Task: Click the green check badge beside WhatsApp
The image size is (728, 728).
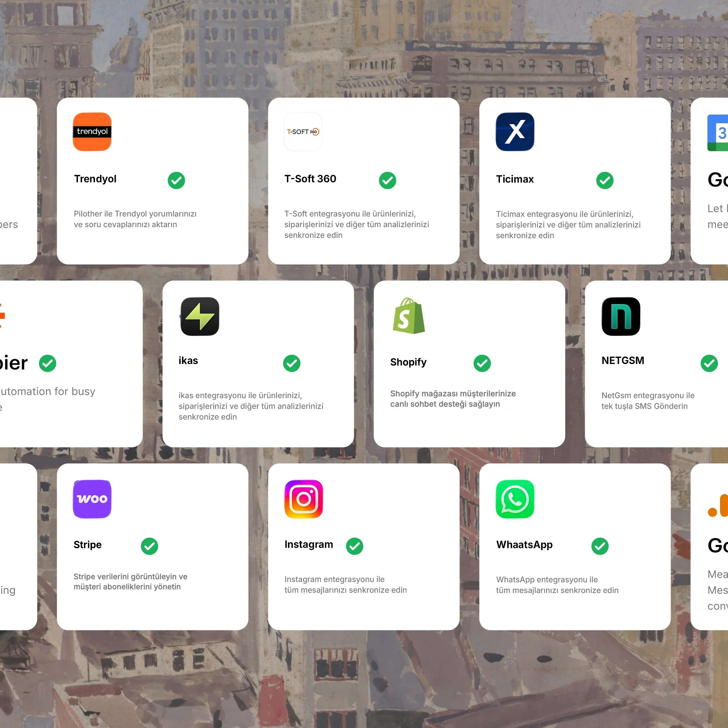Action: pyautogui.click(x=600, y=546)
